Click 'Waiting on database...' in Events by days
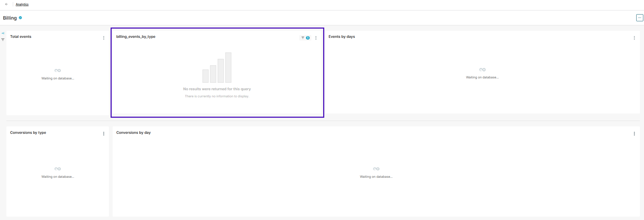 click(x=482, y=77)
